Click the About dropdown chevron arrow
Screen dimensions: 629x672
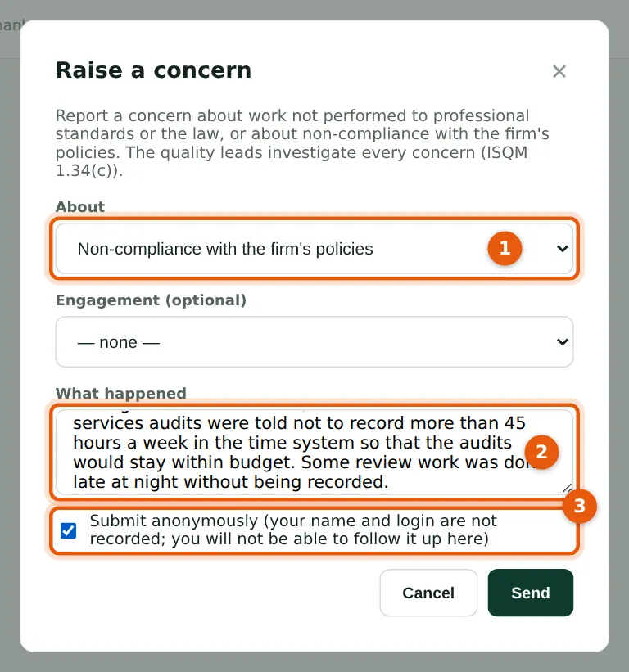562,249
